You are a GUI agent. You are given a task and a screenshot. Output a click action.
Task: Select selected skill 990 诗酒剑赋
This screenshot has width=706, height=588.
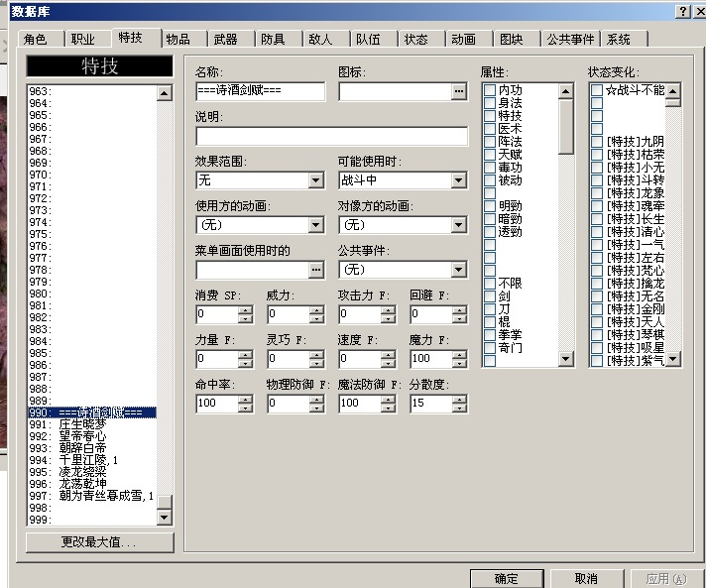click(x=92, y=412)
